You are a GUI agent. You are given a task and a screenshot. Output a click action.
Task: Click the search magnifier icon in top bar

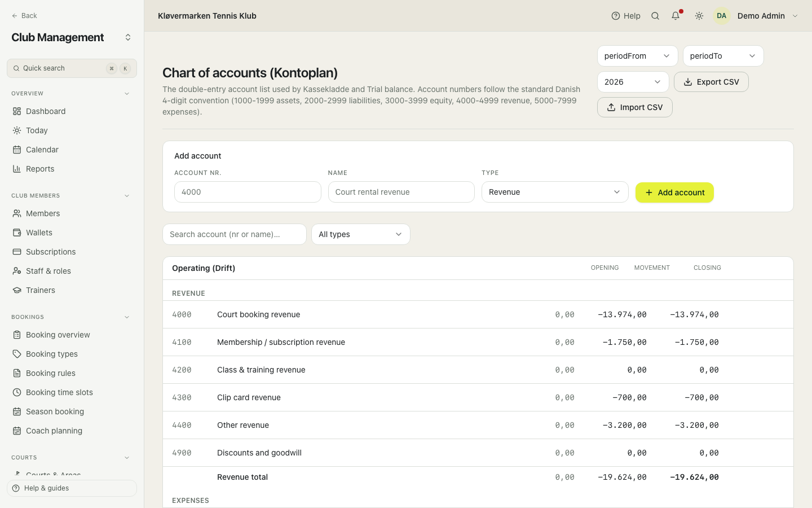point(655,16)
